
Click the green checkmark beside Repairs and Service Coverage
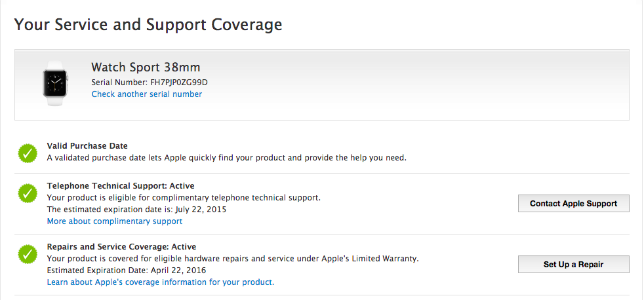28,253
